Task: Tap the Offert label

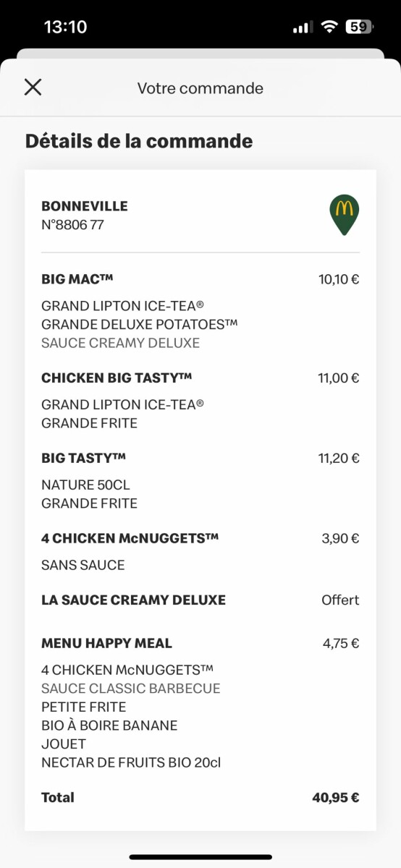Action: pos(340,600)
